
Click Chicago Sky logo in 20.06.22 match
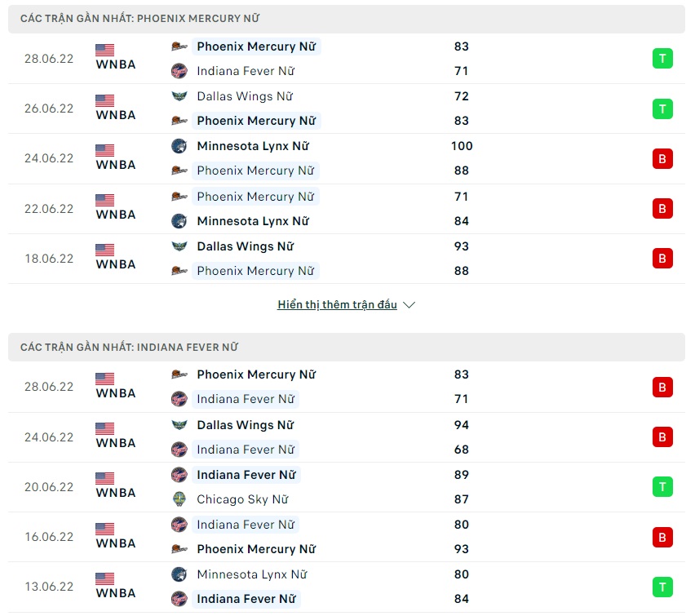pos(179,499)
